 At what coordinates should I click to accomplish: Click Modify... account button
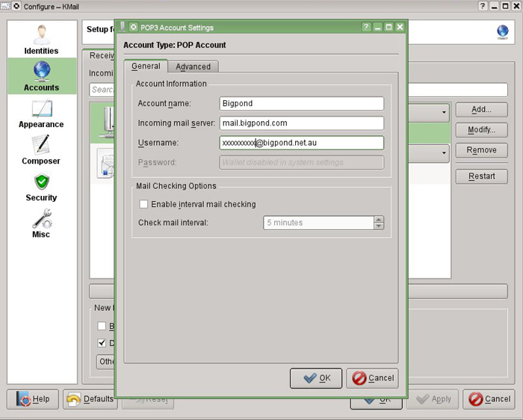[x=481, y=130]
